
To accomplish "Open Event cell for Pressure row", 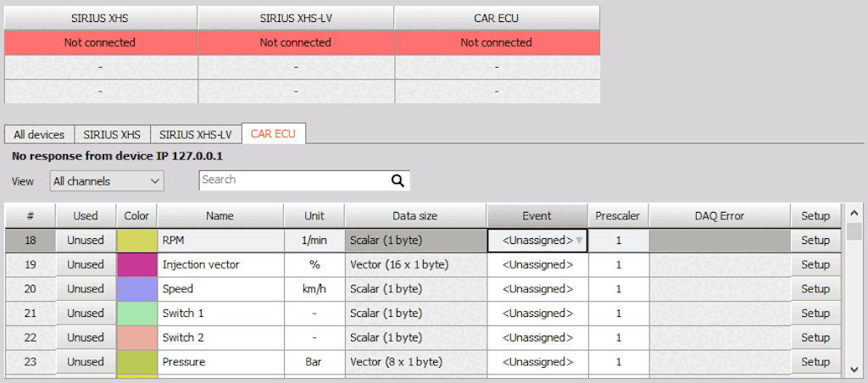I will point(537,362).
